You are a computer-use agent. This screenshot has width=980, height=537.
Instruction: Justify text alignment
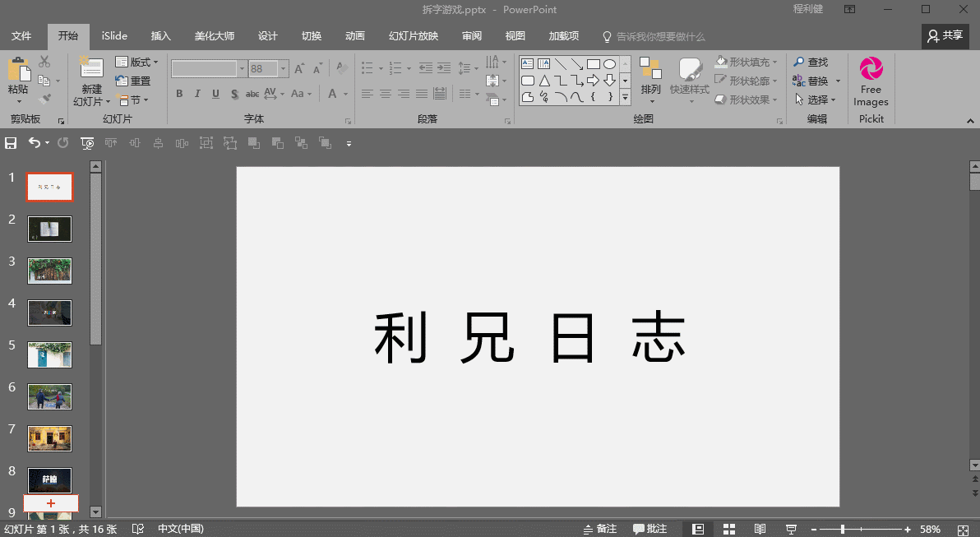(422, 94)
